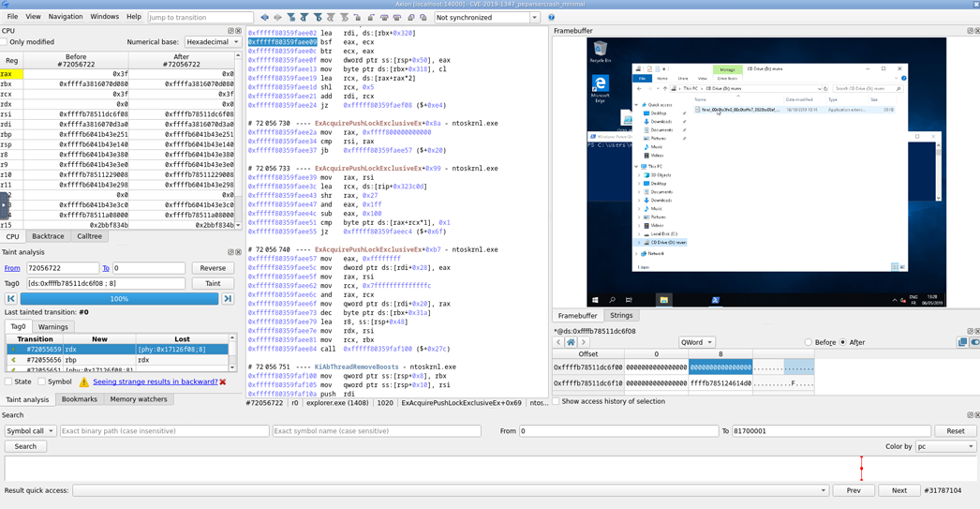
Task: Click the help icon beside synchronization dropdown
Action: point(551,17)
